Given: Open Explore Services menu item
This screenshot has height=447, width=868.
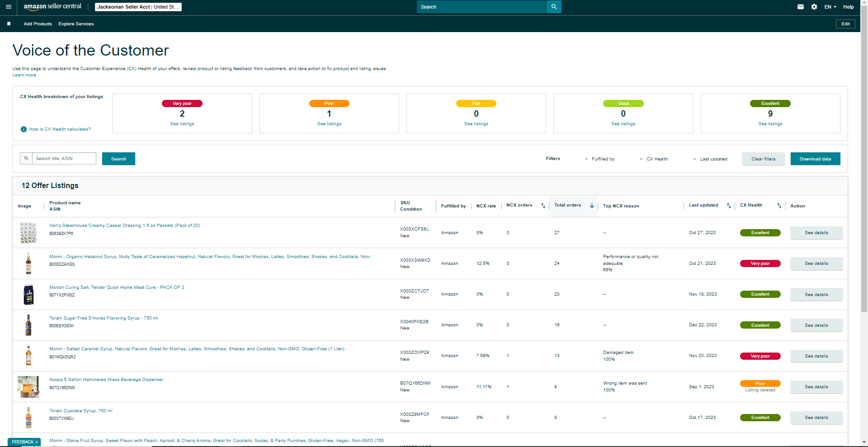Looking at the screenshot, I should [76, 24].
